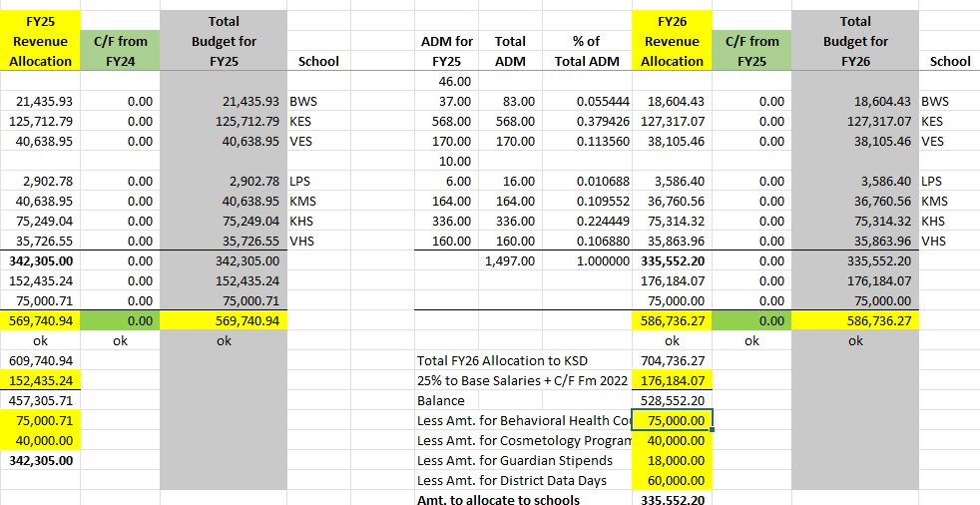Click the ADM for FY25 column header
980x505 pixels.
(447, 51)
